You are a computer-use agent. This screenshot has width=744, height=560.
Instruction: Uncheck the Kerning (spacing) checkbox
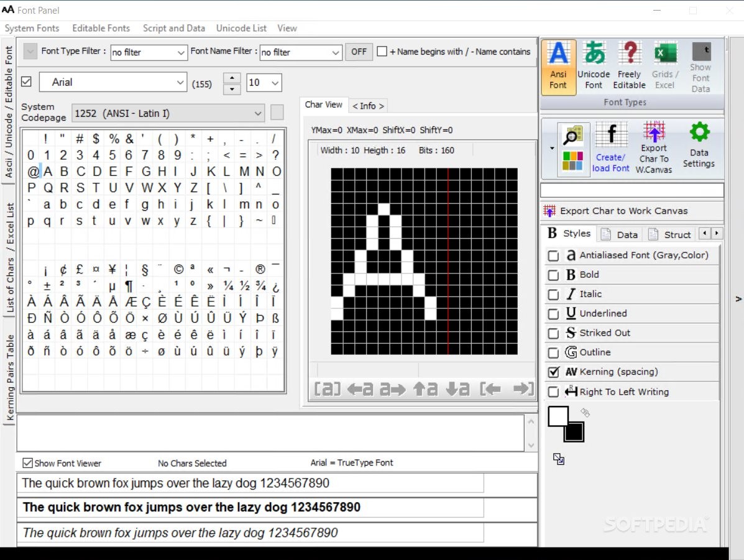[553, 372]
